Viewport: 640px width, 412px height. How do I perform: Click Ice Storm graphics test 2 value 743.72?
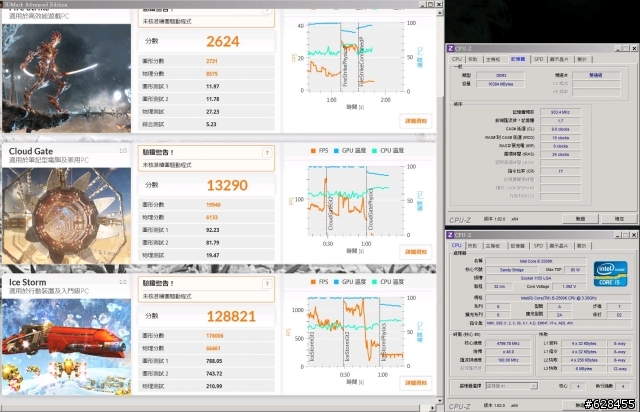pyautogui.click(x=214, y=374)
